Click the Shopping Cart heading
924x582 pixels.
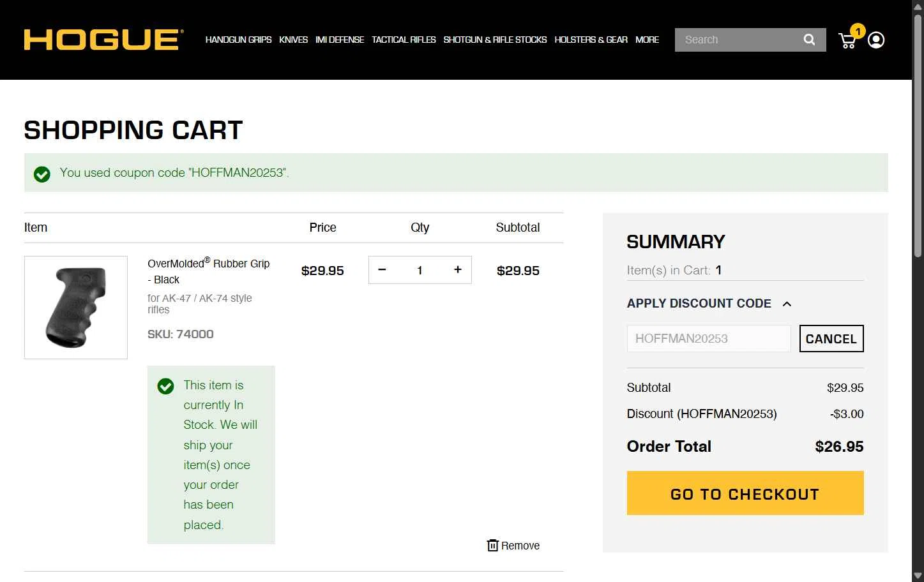[x=133, y=130]
